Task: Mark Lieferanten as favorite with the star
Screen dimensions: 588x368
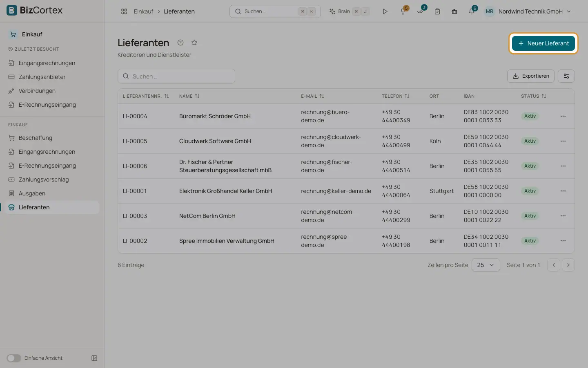Action: (x=194, y=43)
